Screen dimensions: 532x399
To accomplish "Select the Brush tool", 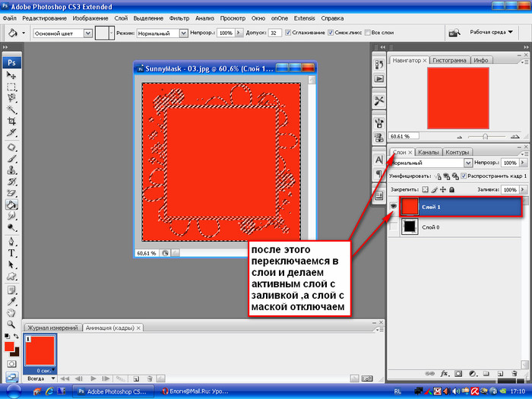I will [x=11, y=159].
